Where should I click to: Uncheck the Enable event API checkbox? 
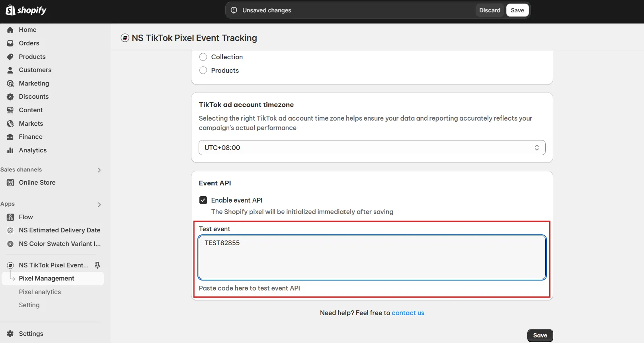(203, 200)
